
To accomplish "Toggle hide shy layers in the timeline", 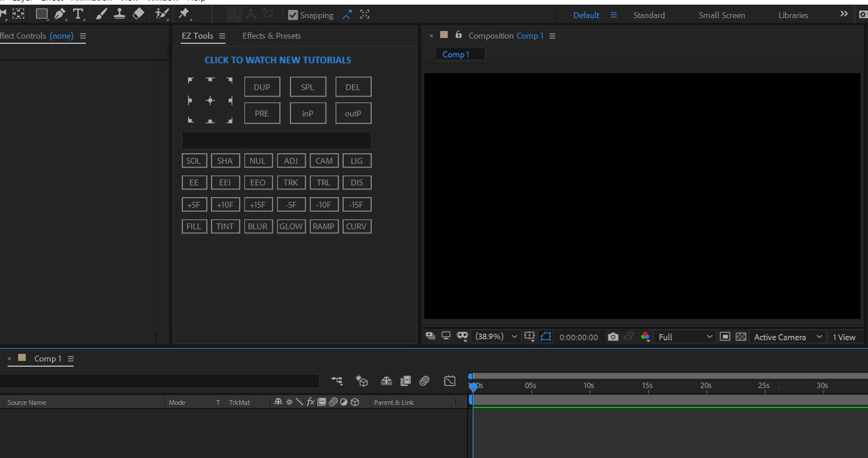I will pyautogui.click(x=386, y=381).
